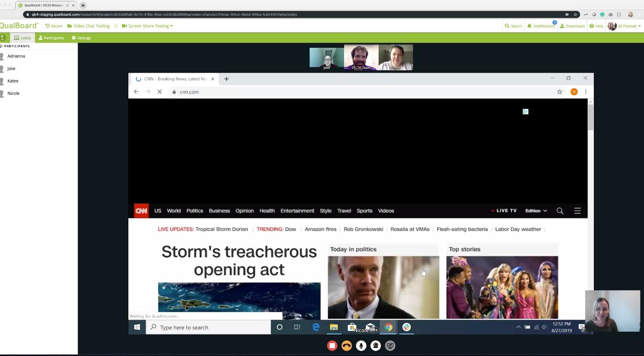Select participant Nicole in the list

[13, 93]
